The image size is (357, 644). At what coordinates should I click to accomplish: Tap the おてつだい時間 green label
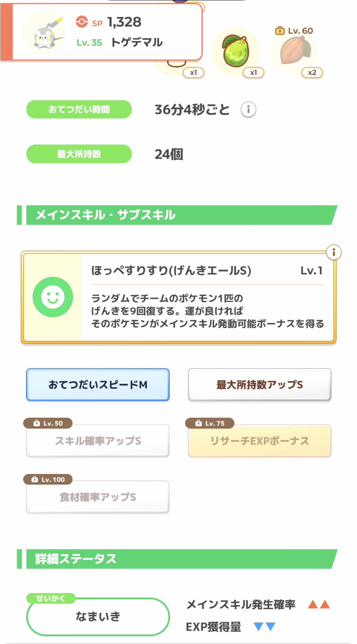coord(79,109)
